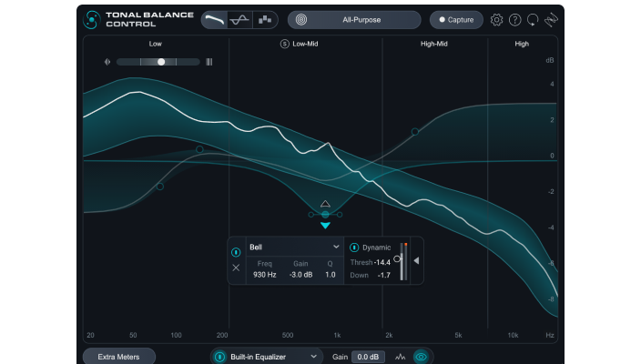The height and width of the screenshot is (364, 641).
Task: Open the help question mark icon
Action: tap(514, 19)
